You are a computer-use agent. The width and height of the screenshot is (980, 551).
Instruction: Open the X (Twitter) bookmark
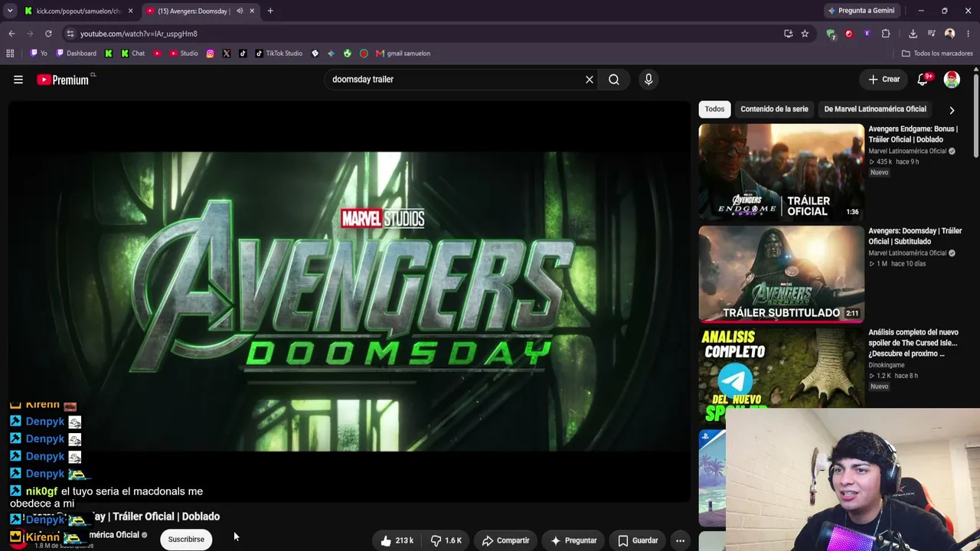click(226, 54)
